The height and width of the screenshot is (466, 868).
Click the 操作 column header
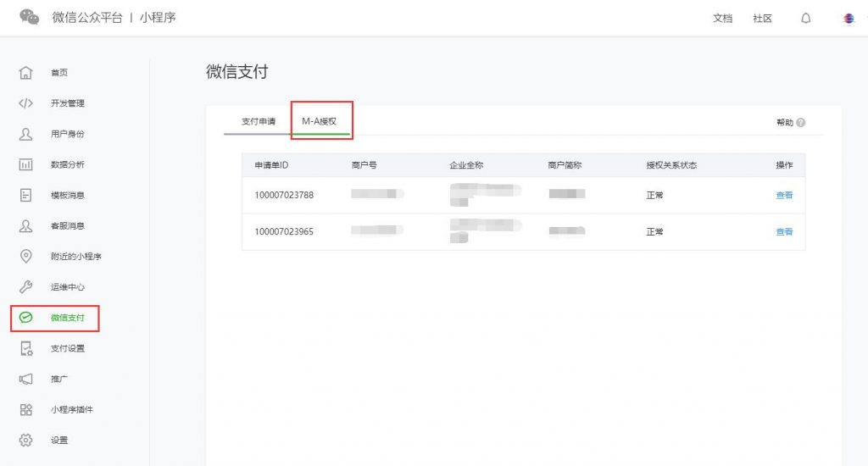784,165
